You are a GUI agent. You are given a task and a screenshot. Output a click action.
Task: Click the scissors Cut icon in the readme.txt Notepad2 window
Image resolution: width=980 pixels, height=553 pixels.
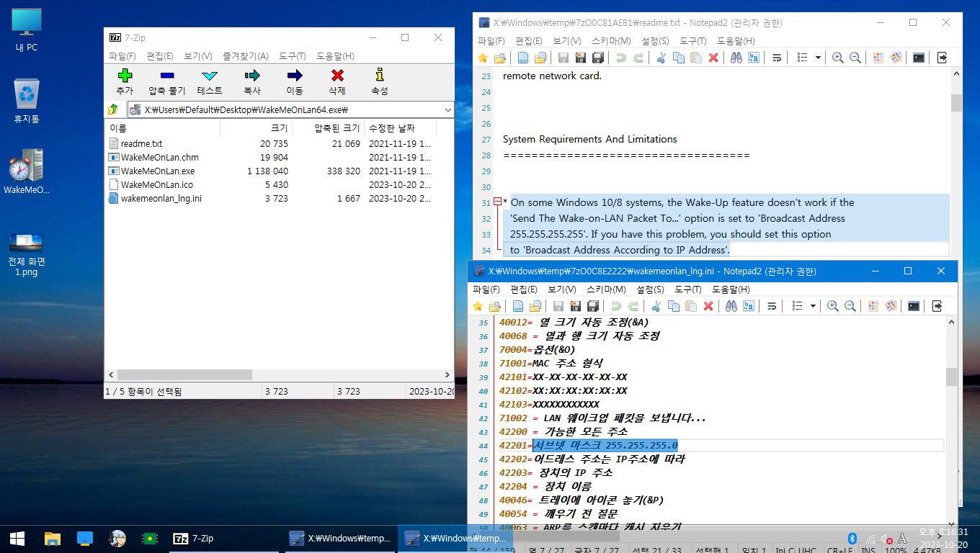[661, 58]
